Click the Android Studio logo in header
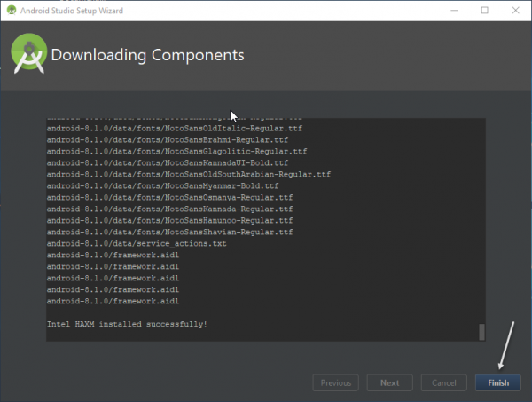 [29, 53]
